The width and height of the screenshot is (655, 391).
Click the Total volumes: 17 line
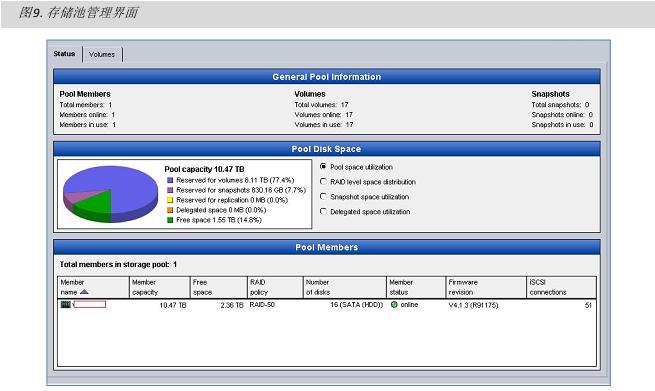(x=321, y=105)
